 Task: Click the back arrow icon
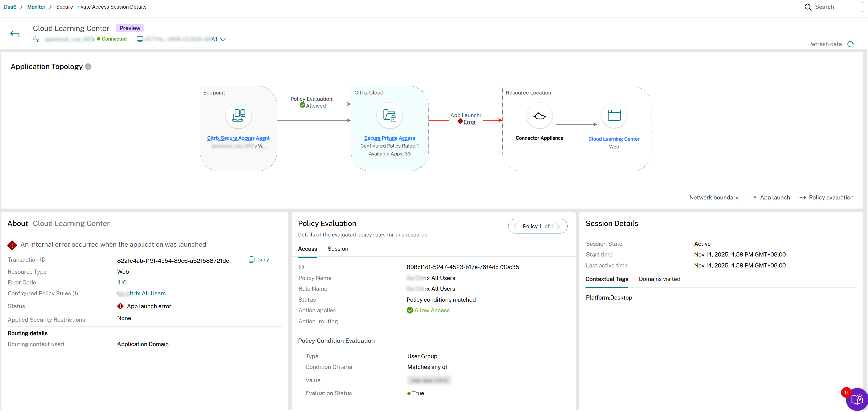coord(15,34)
